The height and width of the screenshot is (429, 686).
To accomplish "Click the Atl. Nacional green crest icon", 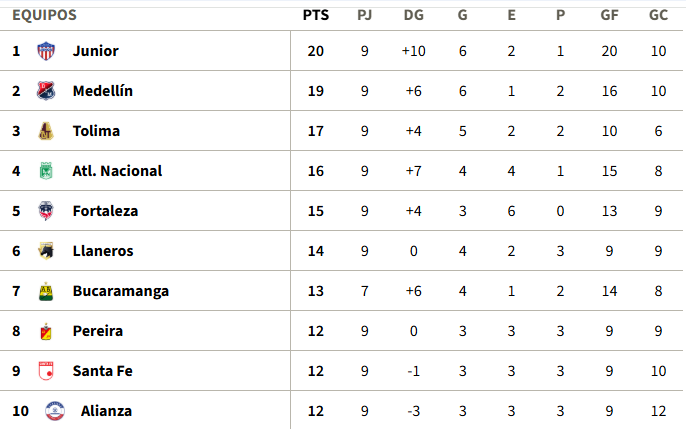I will point(46,171).
